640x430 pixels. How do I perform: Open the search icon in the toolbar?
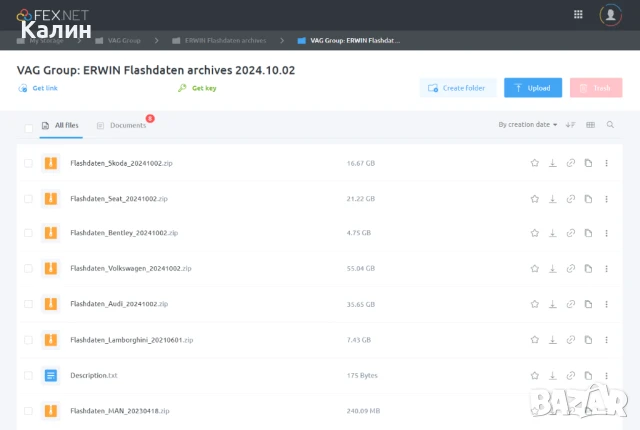click(610, 125)
